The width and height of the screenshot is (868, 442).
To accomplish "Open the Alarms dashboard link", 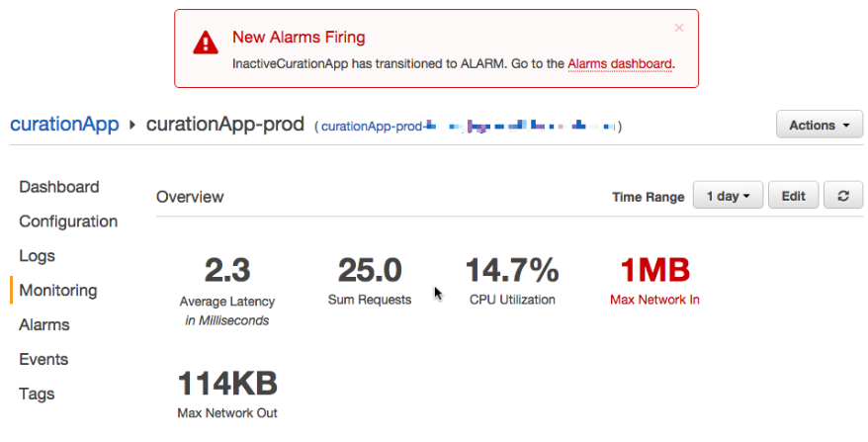I will pyautogui.click(x=620, y=63).
